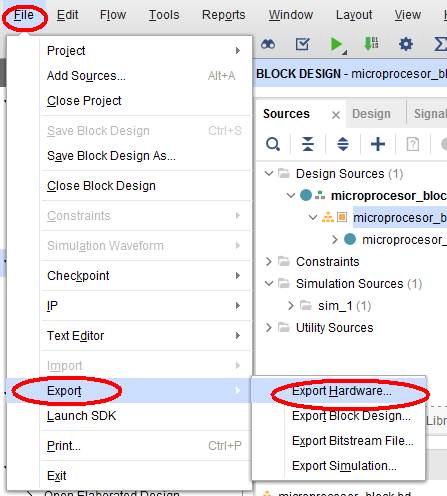Click the blue plus Add Sources icon

coord(378,144)
